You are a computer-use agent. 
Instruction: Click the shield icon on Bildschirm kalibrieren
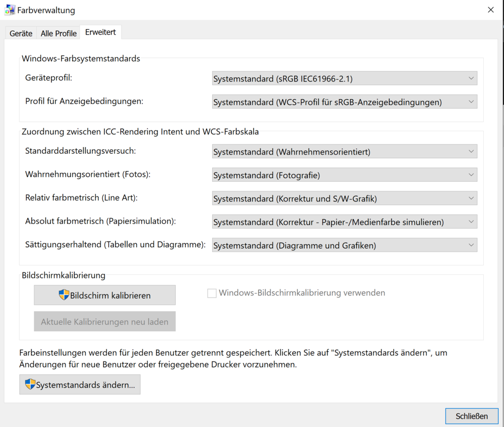(64, 295)
